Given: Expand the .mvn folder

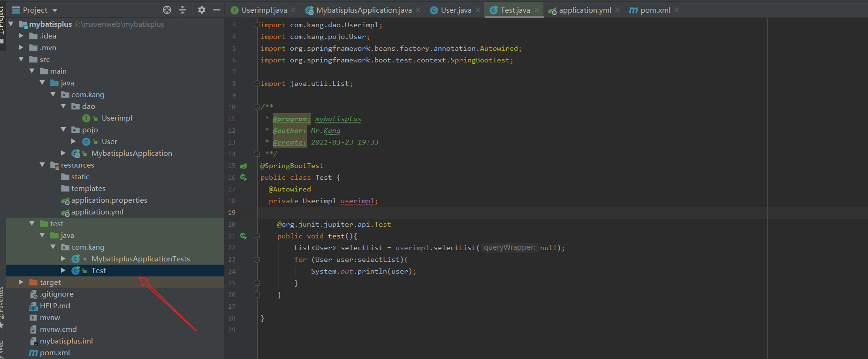Looking at the screenshot, I should 21,47.
